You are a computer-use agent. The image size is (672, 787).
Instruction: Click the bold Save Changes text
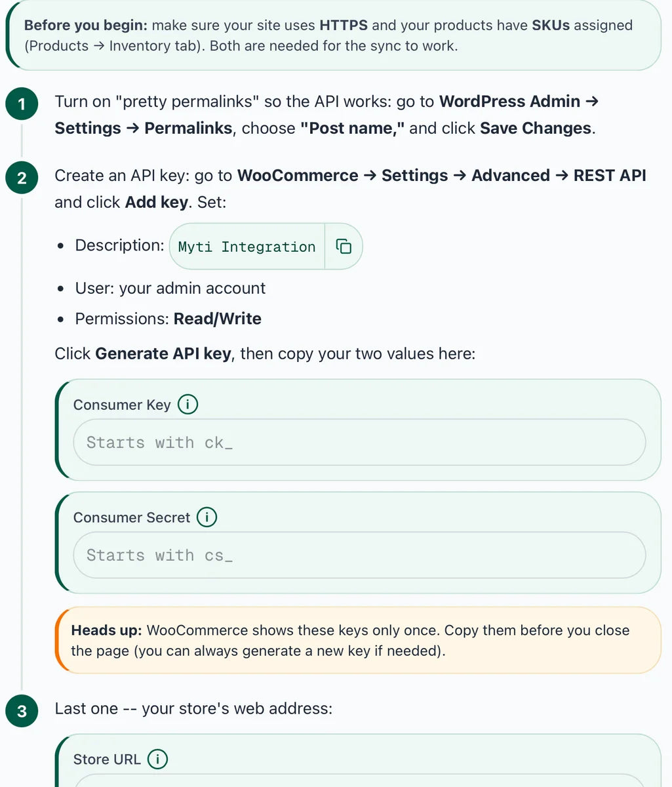coord(536,128)
